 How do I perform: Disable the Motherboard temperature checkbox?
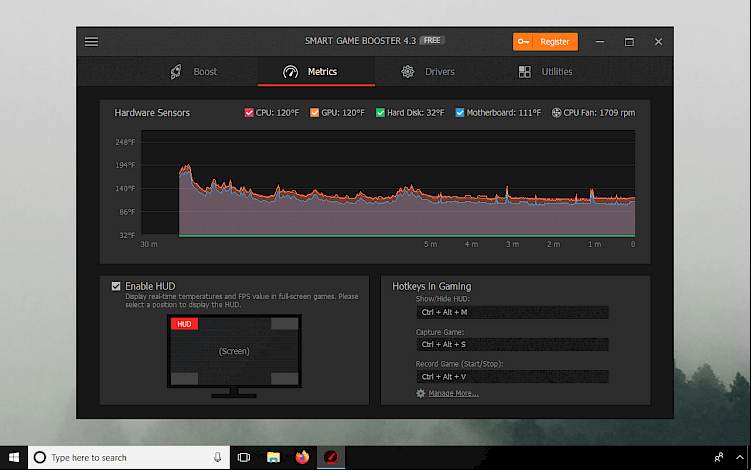coord(460,113)
